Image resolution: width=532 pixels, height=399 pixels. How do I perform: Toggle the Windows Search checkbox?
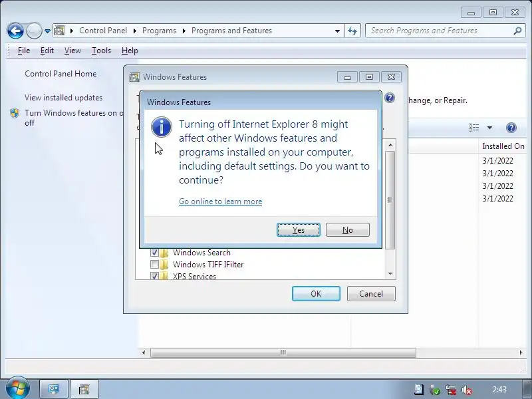point(154,253)
